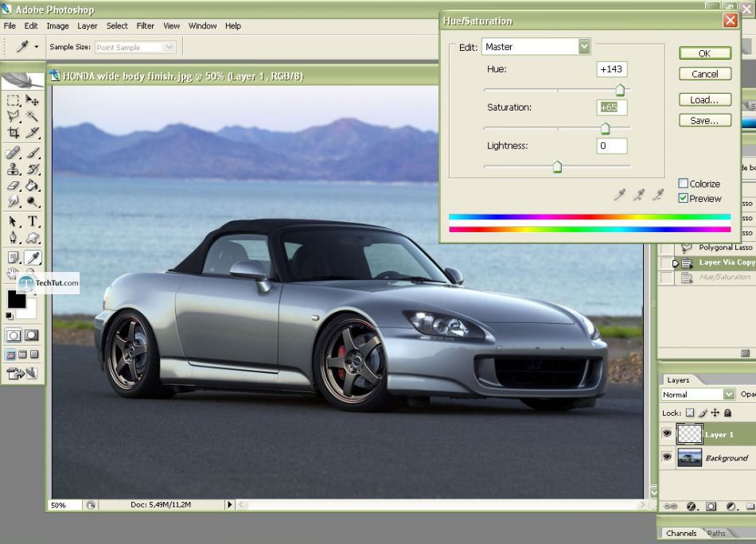Select the Magic Wand tool

coord(32,115)
